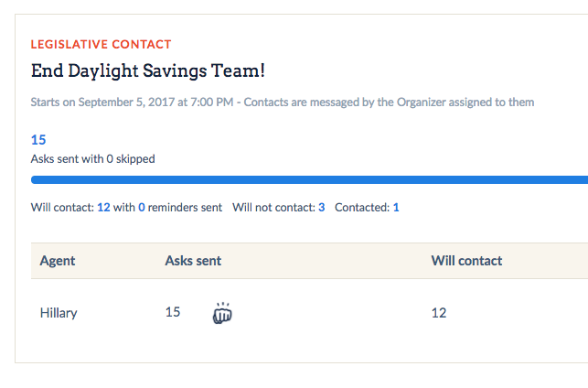Viewport: 588px width, 388px height.
Task: Sort by the Will contact column header
Action: click(466, 261)
